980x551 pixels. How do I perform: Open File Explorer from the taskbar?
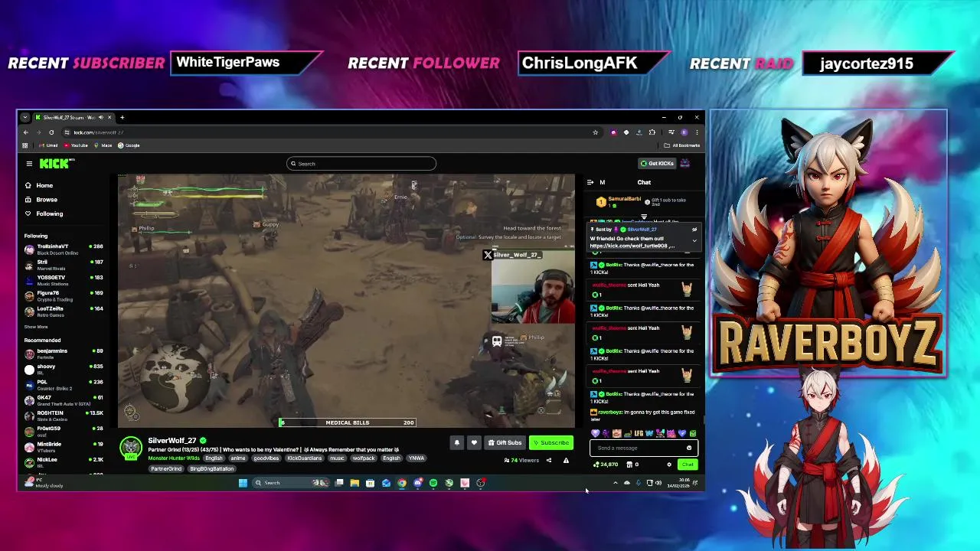pos(354,483)
